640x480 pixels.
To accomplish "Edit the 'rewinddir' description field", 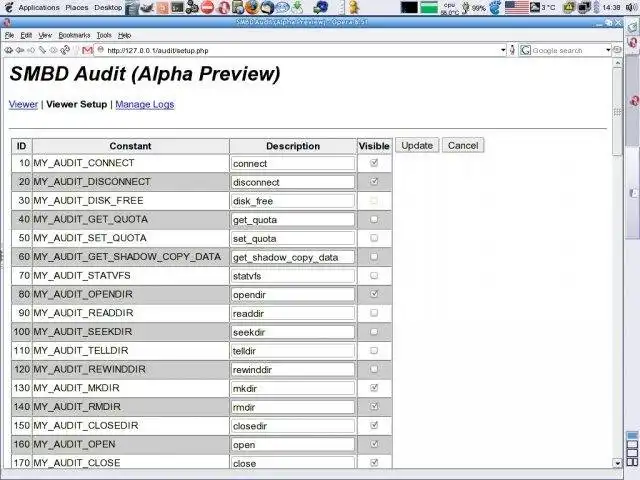I will coord(292,369).
